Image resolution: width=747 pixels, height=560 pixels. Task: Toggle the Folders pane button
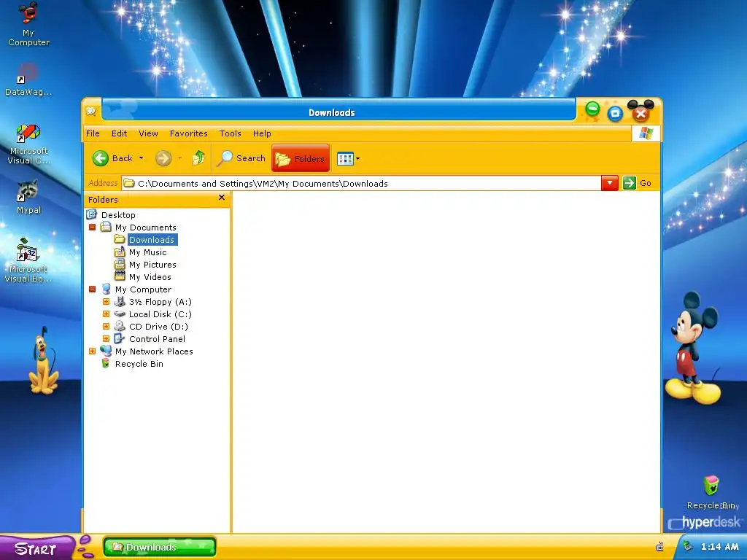[300, 158]
